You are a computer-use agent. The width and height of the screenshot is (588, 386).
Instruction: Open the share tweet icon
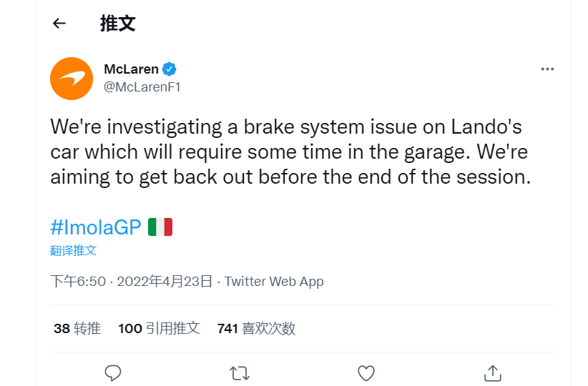[492, 372]
